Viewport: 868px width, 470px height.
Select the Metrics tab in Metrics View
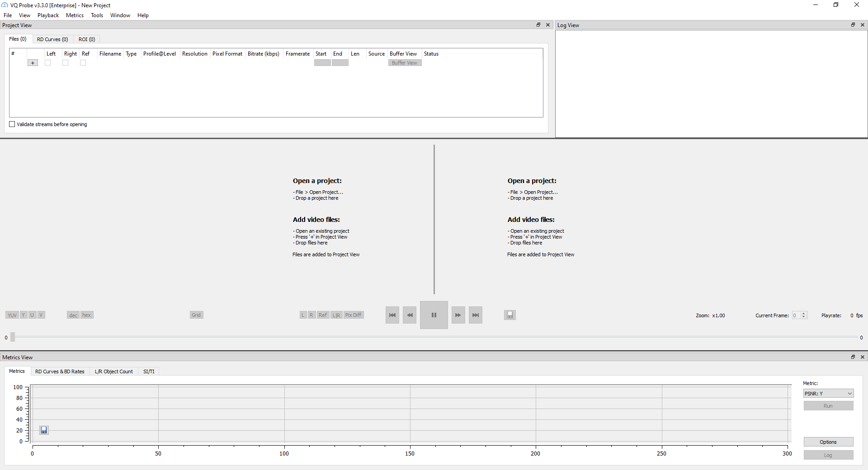[x=17, y=371]
